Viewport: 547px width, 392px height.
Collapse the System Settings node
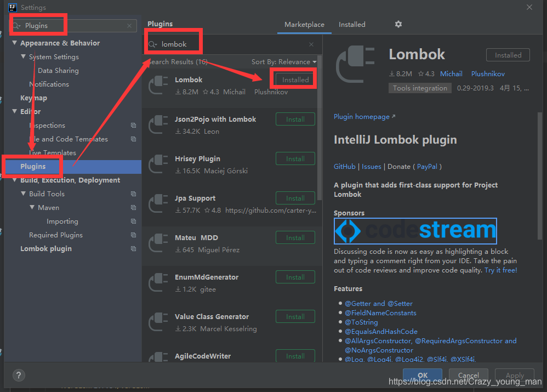pos(24,56)
